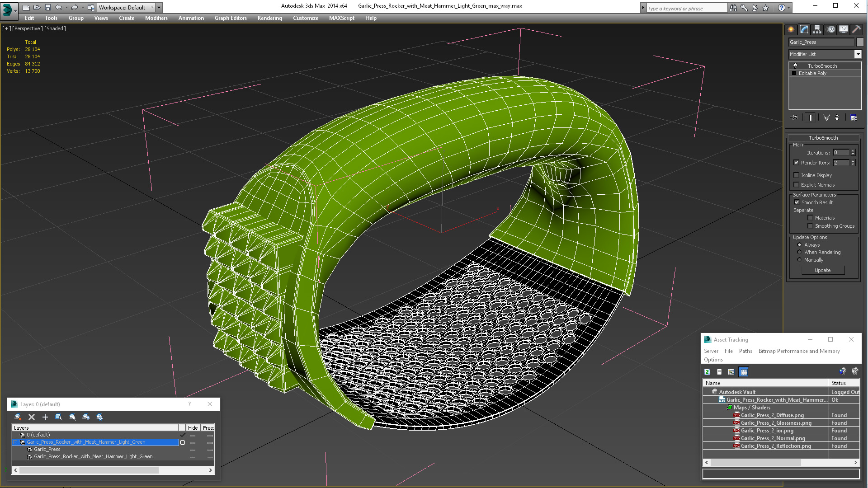
Task: Click the Pin Stack icon
Action: click(x=795, y=117)
